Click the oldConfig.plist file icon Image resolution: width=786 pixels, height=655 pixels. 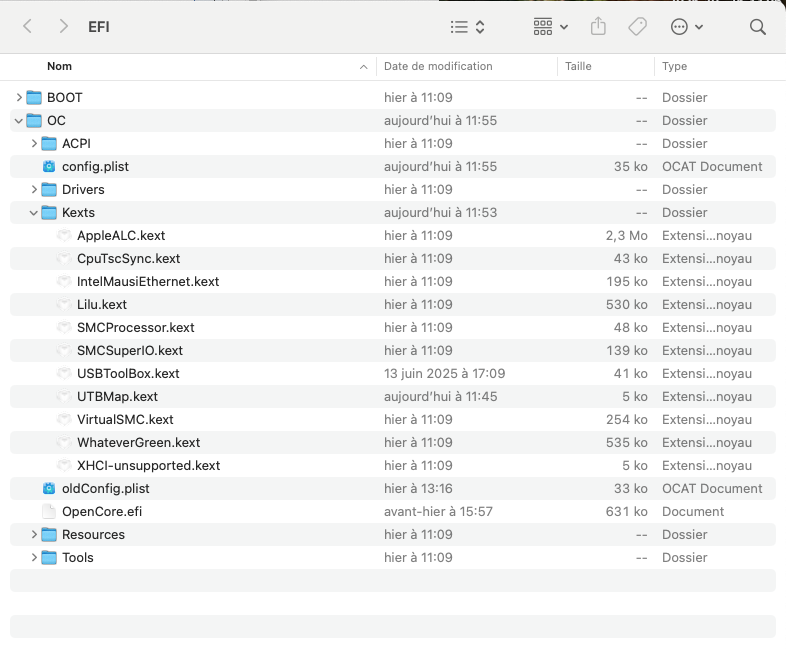point(49,489)
